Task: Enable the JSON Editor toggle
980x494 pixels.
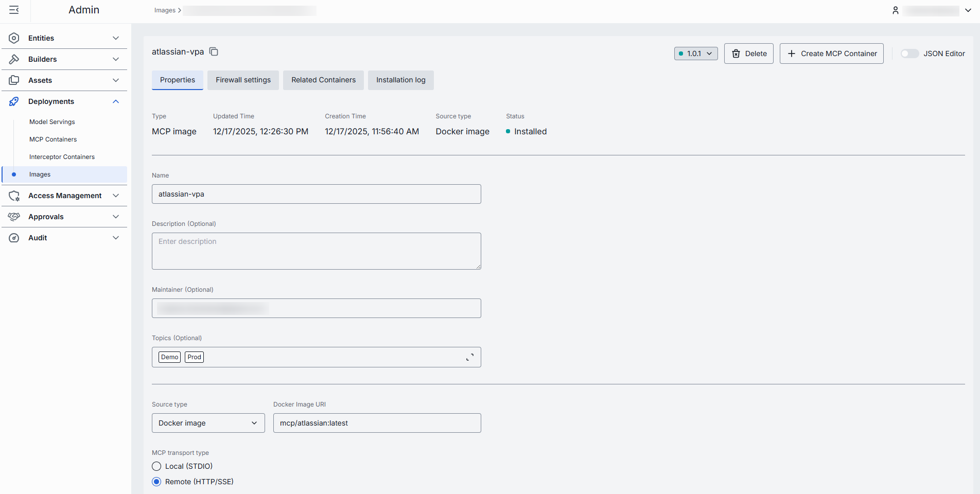Action: click(x=909, y=54)
